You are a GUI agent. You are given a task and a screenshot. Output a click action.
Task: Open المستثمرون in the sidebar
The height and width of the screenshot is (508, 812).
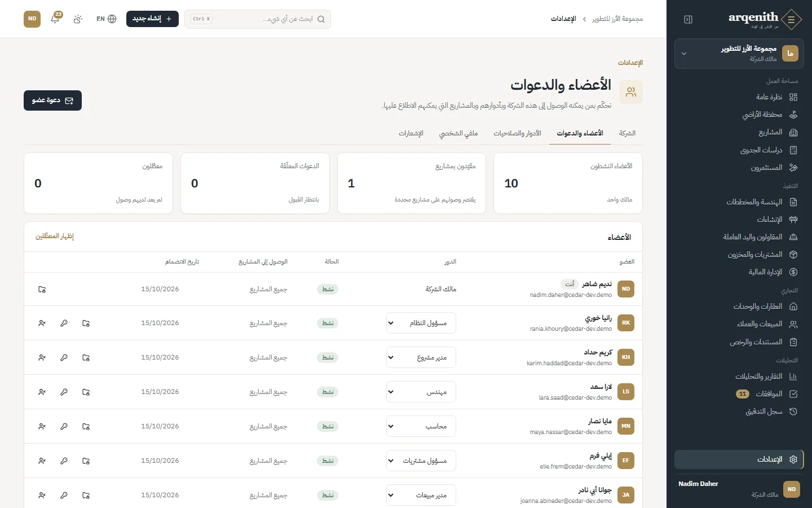point(739,168)
